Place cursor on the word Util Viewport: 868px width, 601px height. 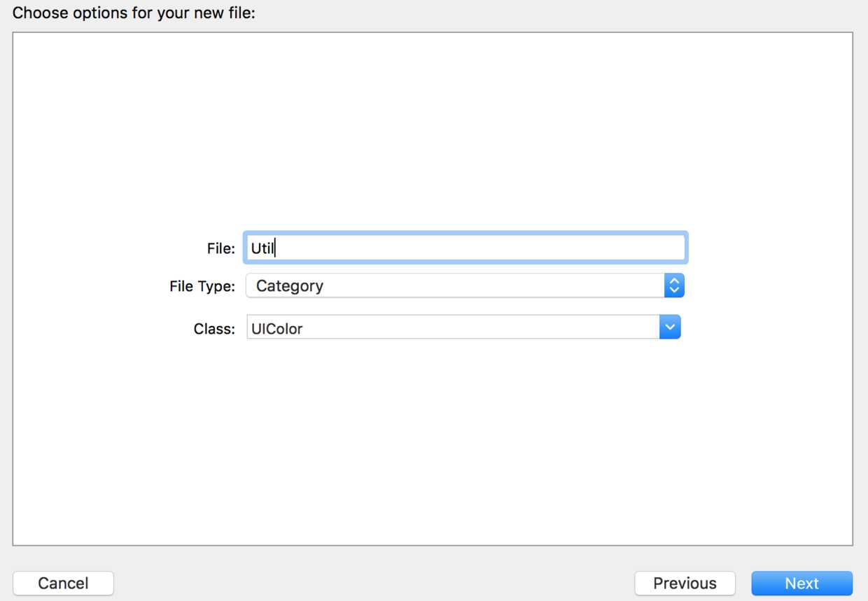click(262, 248)
